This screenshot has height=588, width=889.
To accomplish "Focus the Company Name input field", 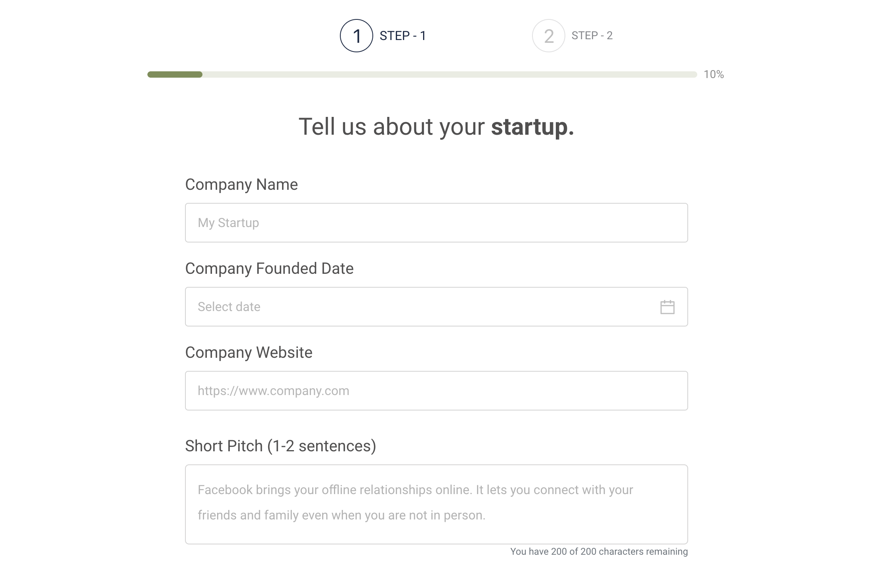I will tap(436, 223).
